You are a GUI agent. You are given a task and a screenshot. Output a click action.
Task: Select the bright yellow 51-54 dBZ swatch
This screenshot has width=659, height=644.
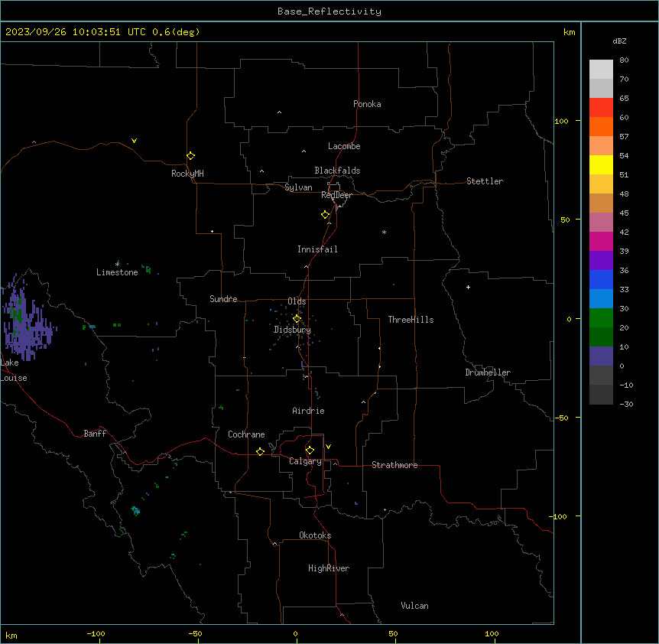click(601, 164)
